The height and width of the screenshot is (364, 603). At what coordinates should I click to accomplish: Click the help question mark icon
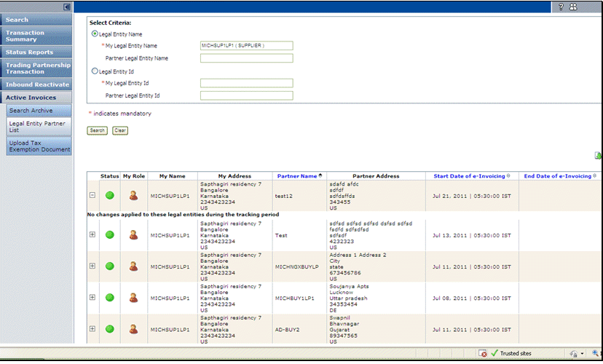coord(561,7)
